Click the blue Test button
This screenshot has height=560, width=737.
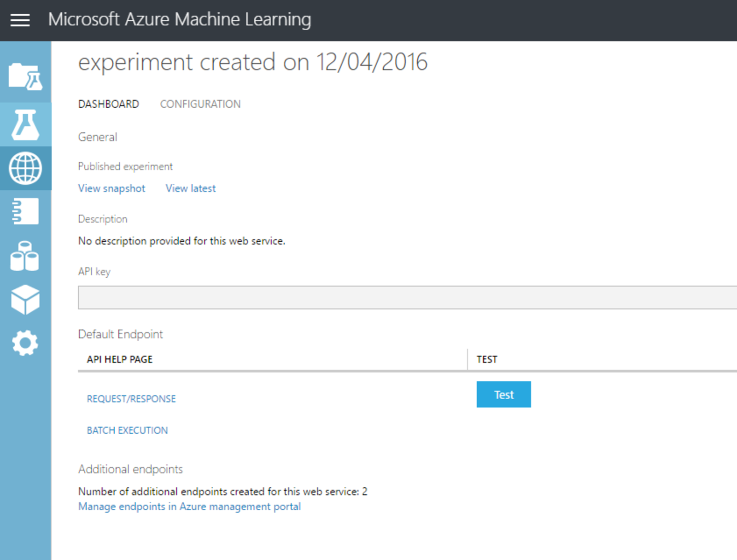[x=503, y=394]
